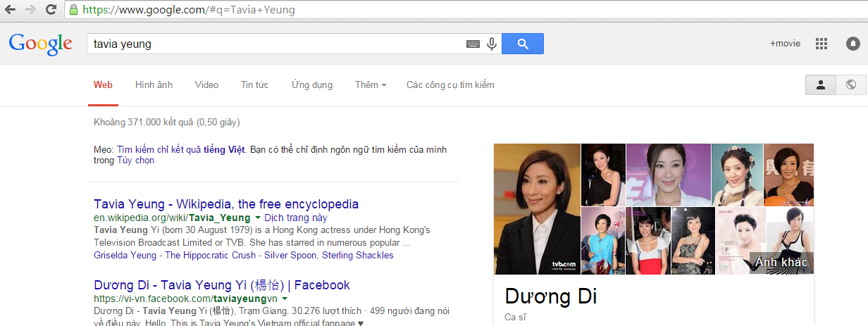Screen dimensions: 868x326
Task: Open the black-dress photo in top row
Action: click(603, 175)
